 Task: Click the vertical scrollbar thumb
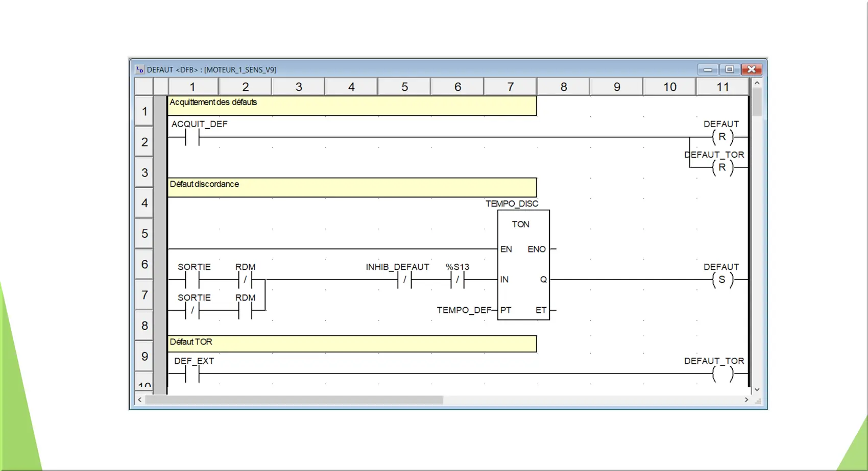coord(757,102)
